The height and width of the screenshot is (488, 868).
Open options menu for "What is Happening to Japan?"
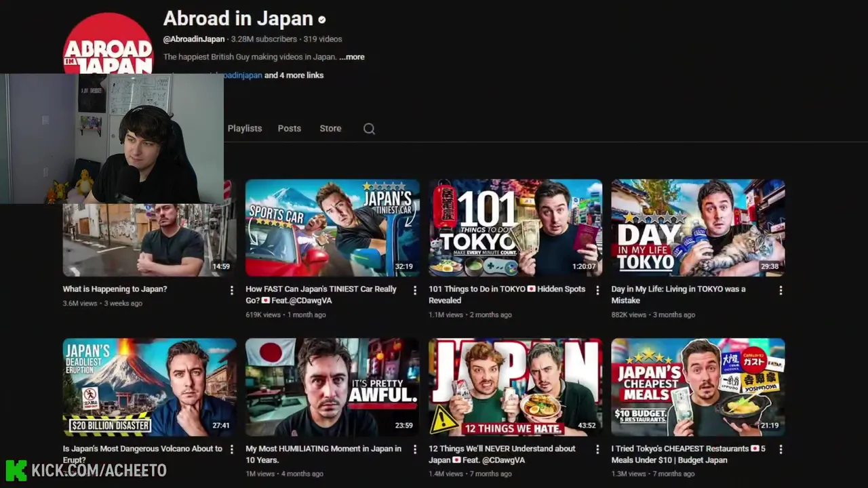tap(232, 290)
